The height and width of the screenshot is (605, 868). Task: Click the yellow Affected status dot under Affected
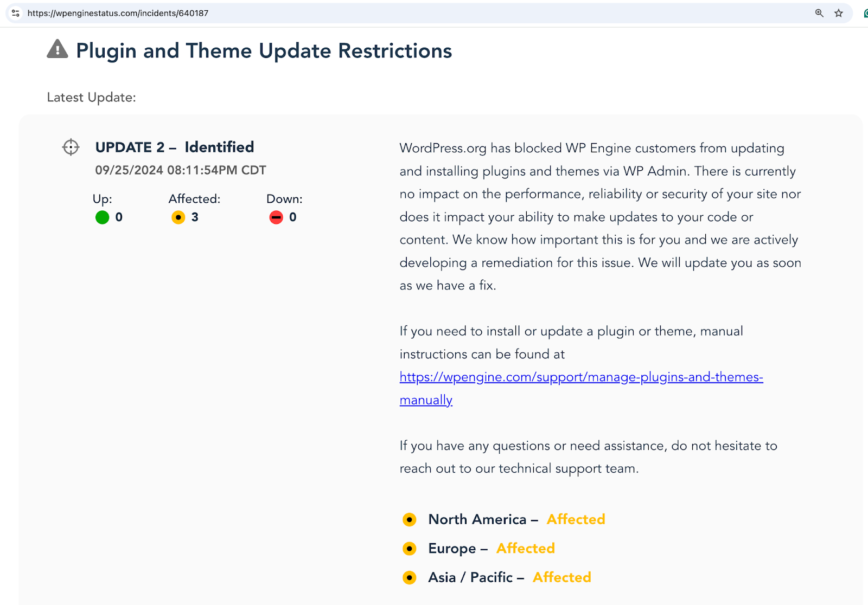tap(178, 217)
